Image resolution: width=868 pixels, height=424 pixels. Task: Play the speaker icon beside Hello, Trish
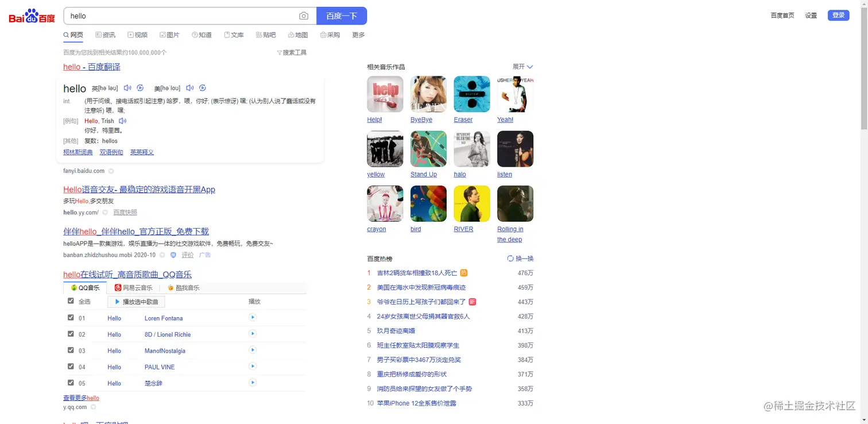[x=122, y=121]
